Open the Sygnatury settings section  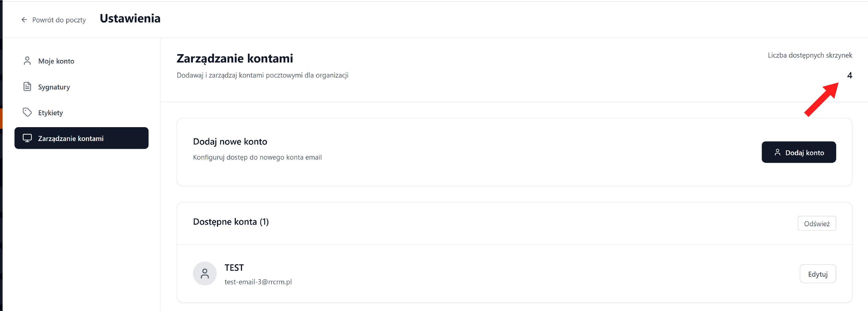point(54,87)
